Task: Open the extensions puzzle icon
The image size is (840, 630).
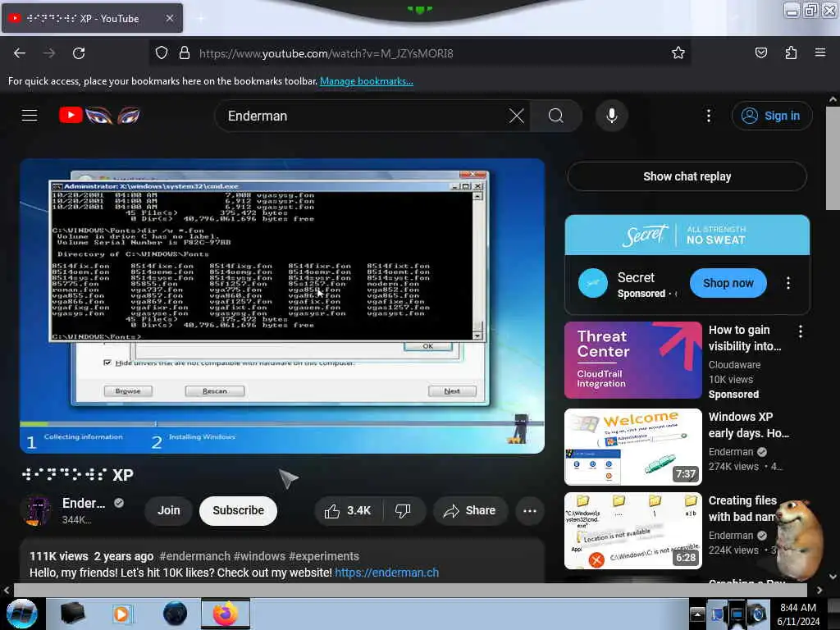Action: (x=791, y=52)
